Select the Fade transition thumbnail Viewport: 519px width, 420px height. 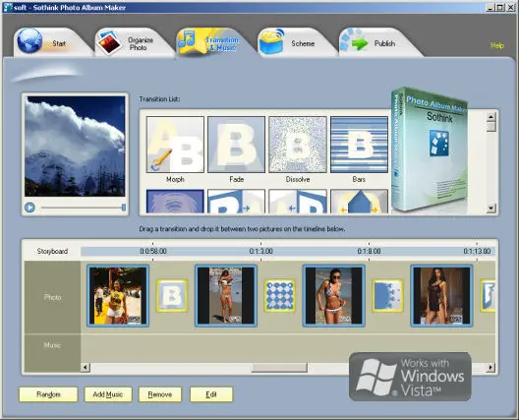pyautogui.click(x=236, y=145)
